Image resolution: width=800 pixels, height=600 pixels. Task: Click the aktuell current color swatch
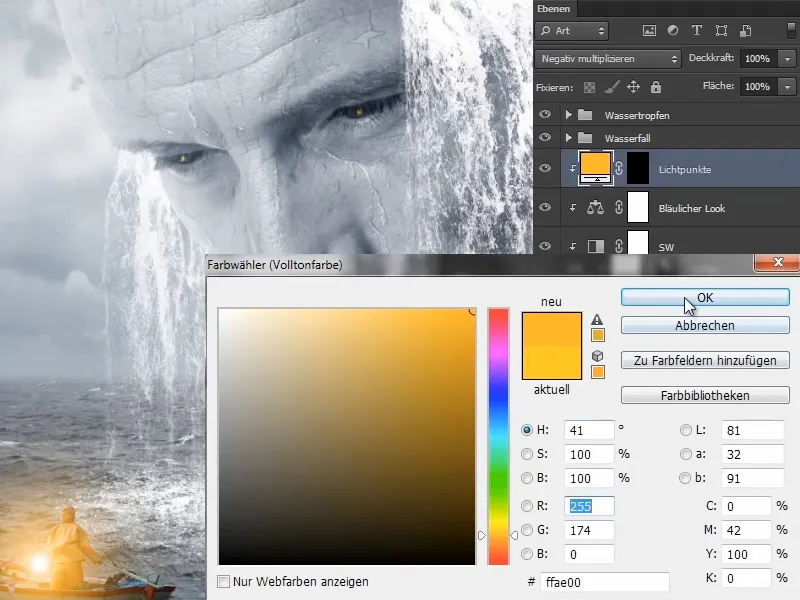click(x=552, y=363)
